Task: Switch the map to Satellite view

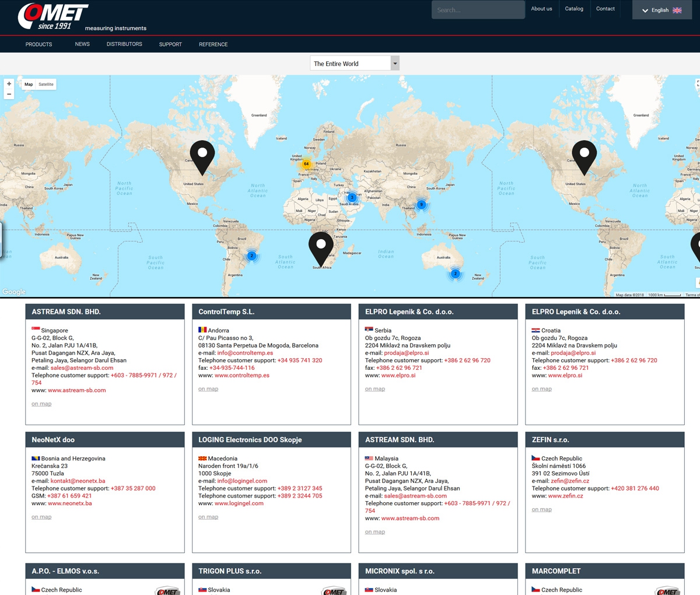Action: pos(46,85)
